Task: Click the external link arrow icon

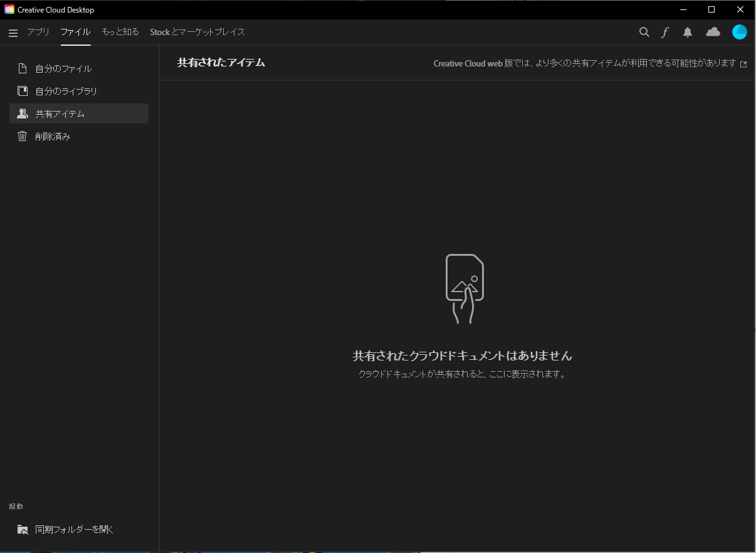Action: (x=743, y=64)
